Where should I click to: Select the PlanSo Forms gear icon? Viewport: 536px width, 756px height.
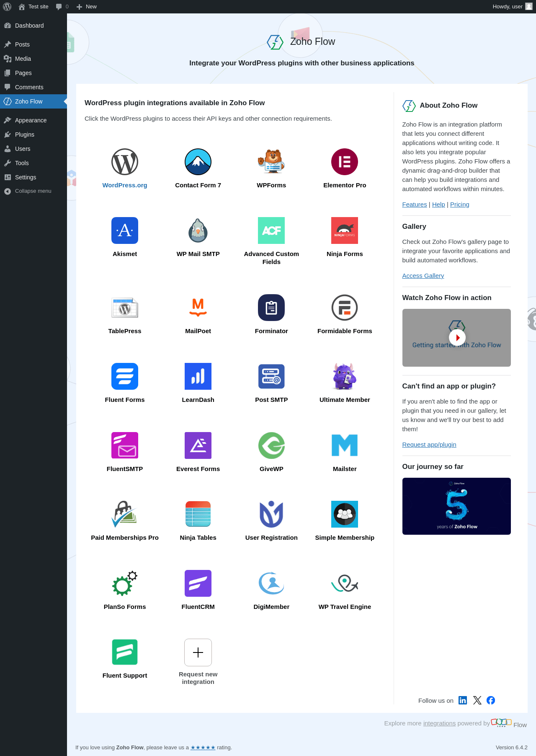tap(125, 583)
